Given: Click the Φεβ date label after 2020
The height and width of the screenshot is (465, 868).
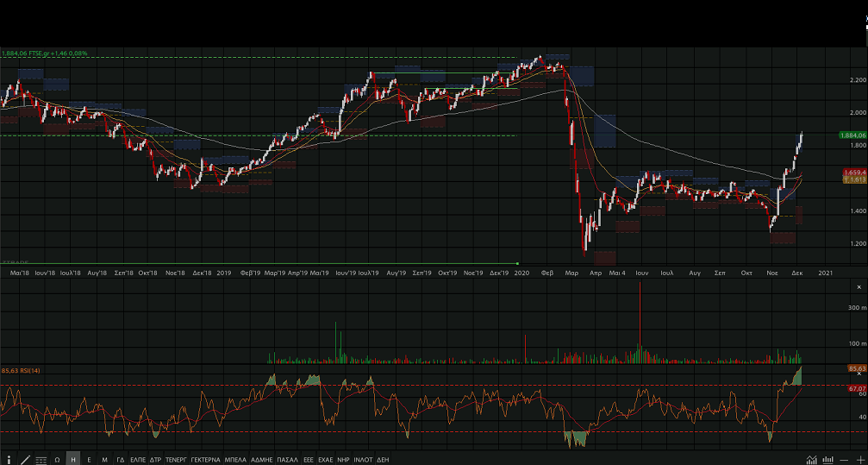Looking at the screenshot, I should 547,273.
